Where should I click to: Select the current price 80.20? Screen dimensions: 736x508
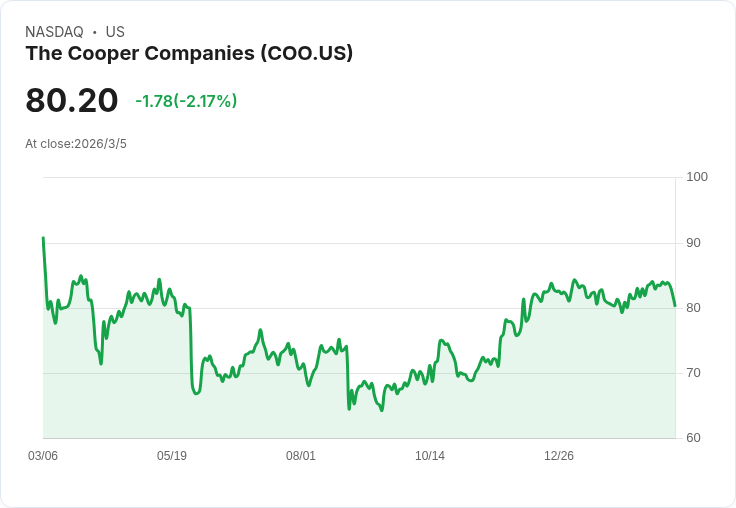72,101
